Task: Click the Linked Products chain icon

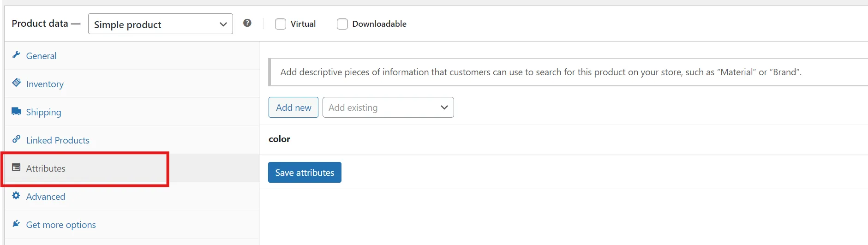Action: click(16, 139)
